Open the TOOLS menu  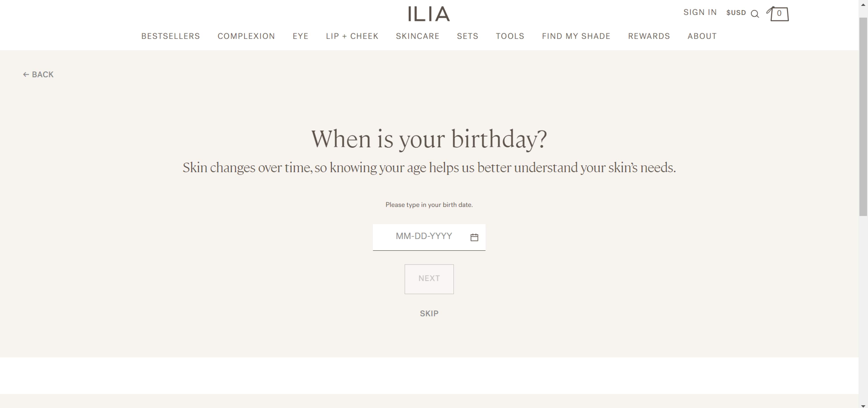coord(510,36)
